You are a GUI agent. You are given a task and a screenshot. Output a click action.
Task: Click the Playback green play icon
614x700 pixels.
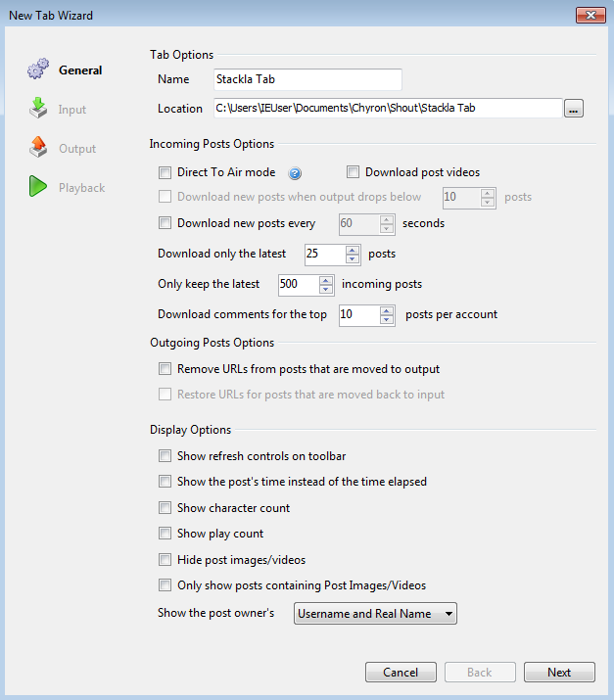click(37, 187)
